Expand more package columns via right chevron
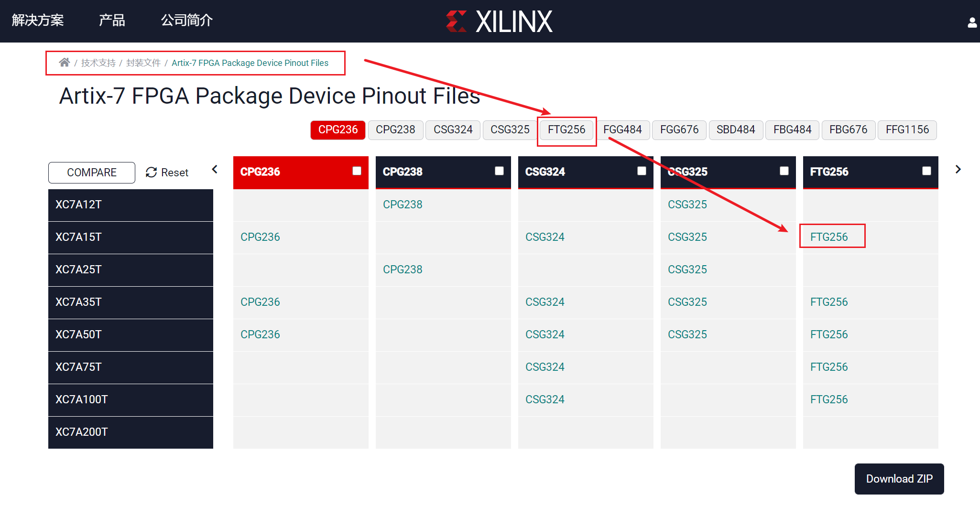 958,169
